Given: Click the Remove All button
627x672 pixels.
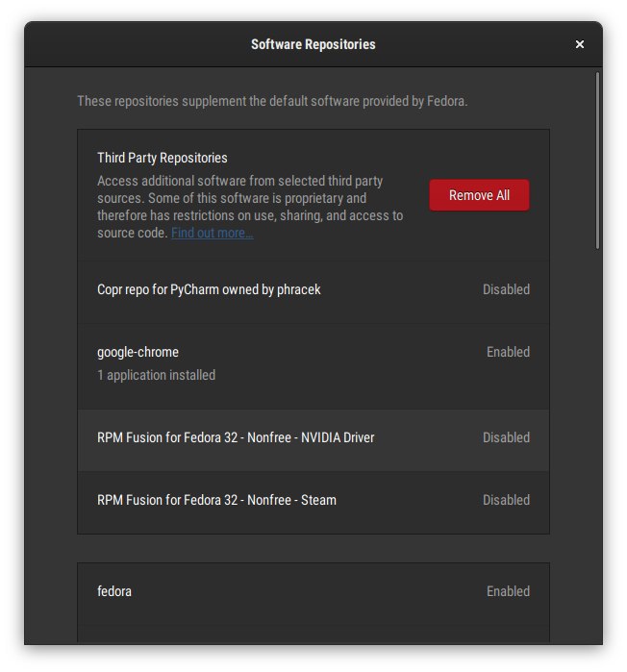Looking at the screenshot, I should pos(479,195).
